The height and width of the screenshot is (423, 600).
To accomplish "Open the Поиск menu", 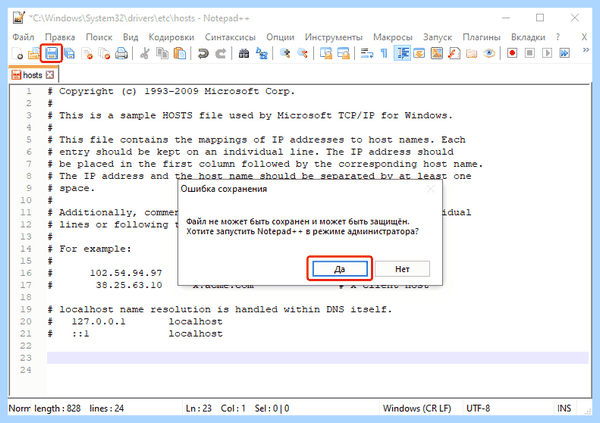I will 99,37.
